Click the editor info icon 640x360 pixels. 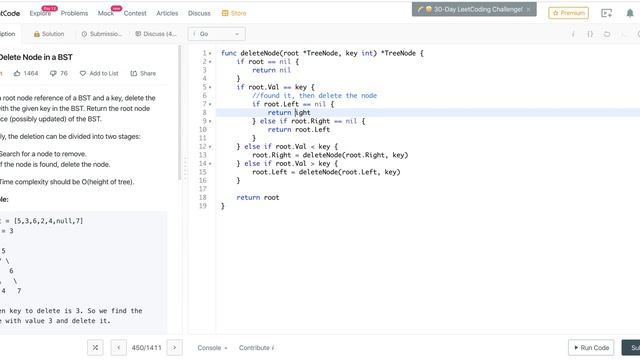tap(573, 34)
